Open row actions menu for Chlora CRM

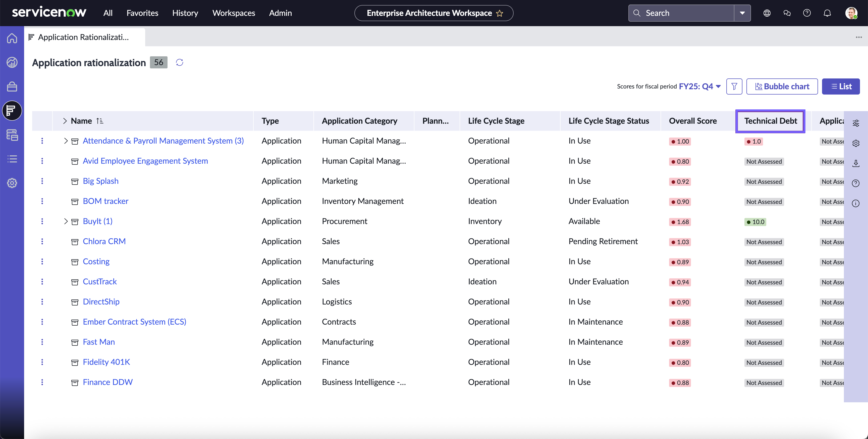coord(42,242)
